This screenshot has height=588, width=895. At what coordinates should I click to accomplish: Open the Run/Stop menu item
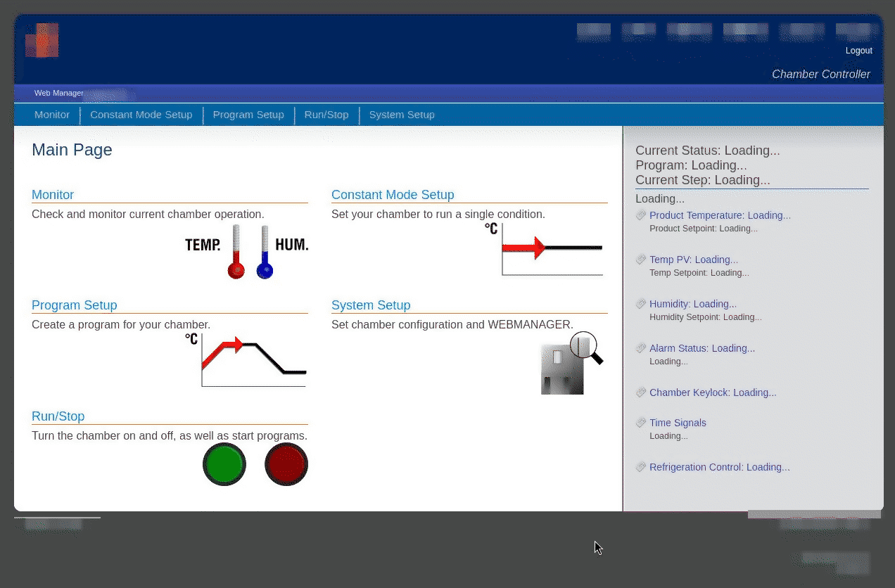pyautogui.click(x=326, y=115)
